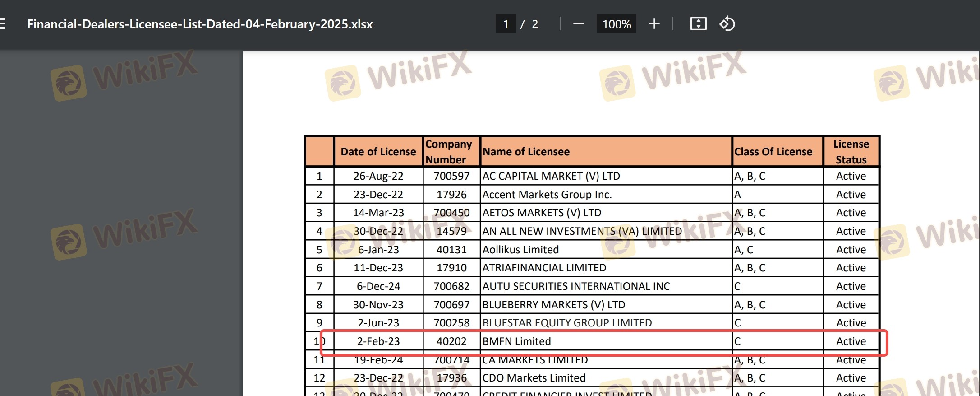Image resolution: width=980 pixels, height=396 pixels.
Task: Rotate the document with the rotate icon
Action: [727, 24]
